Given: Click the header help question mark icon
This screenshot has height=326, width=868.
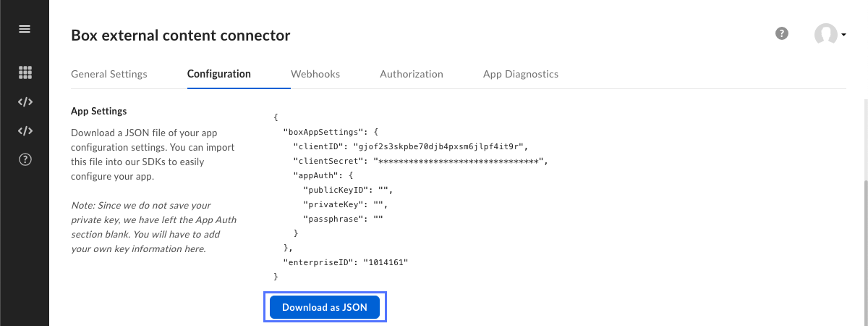Looking at the screenshot, I should pyautogui.click(x=781, y=33).
